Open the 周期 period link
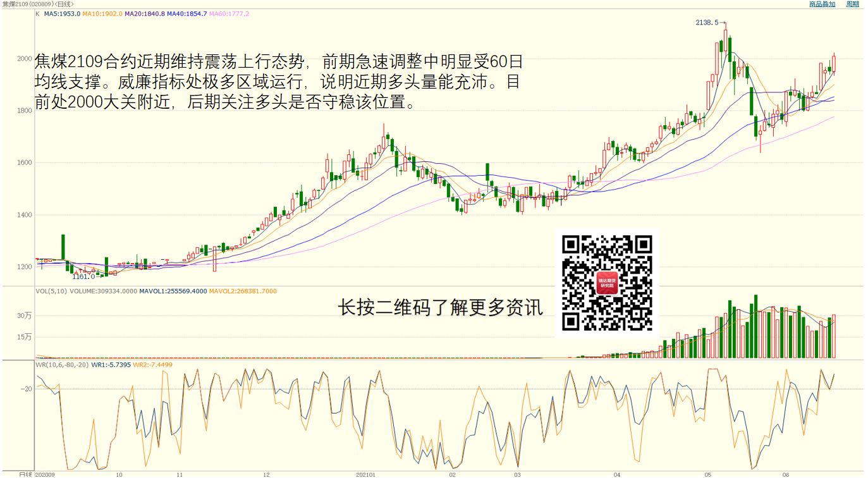The image size is (868, 478). 852,4
